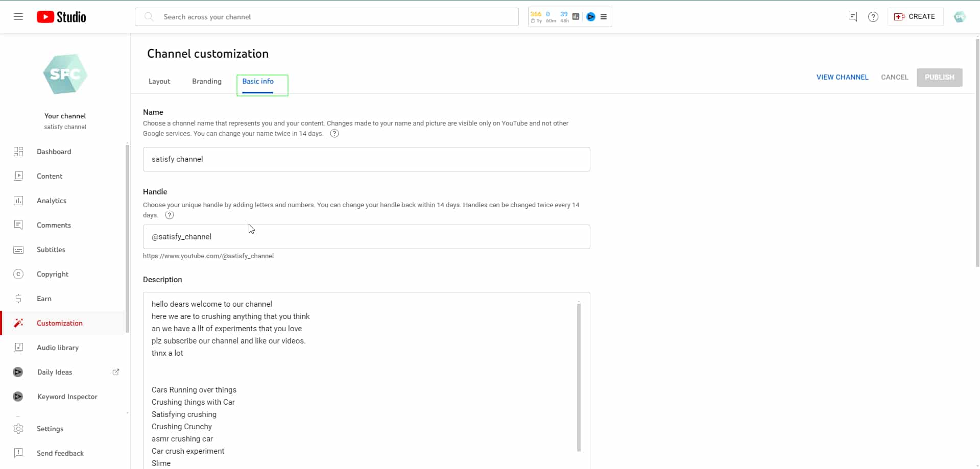
Task: Click the VIEW CHANNEL link
Action: (842, 77)
